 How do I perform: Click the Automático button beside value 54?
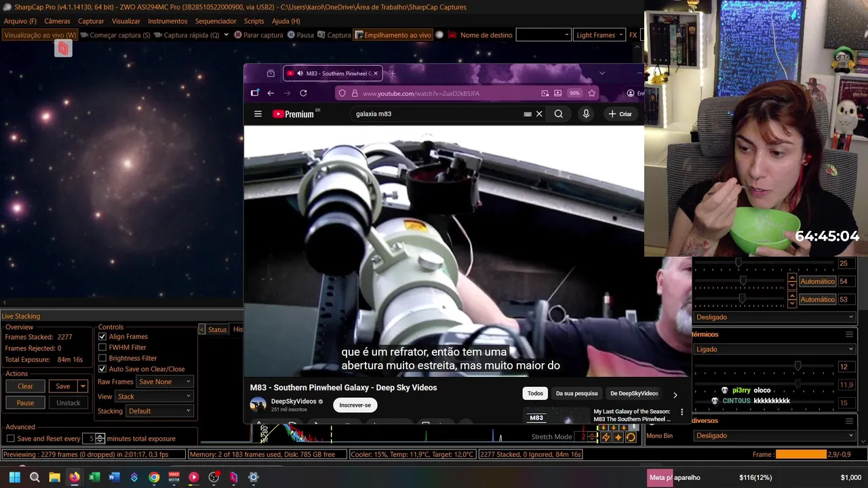pos(817,281)
